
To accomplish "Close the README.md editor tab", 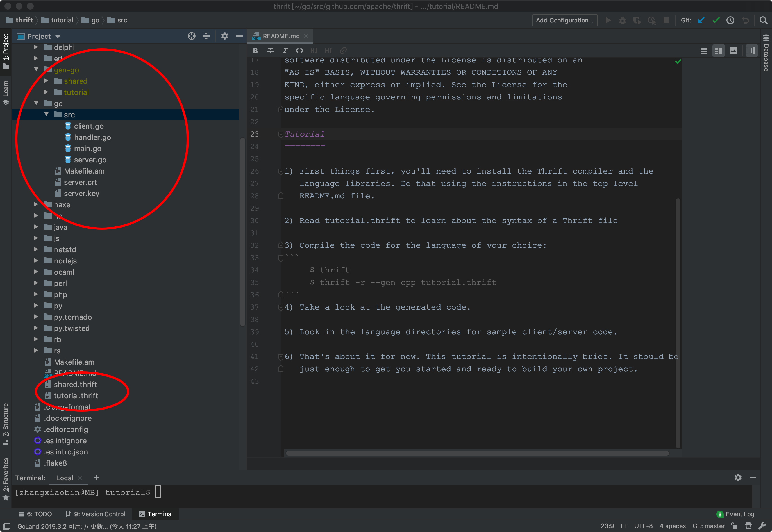I will point(306,36).
